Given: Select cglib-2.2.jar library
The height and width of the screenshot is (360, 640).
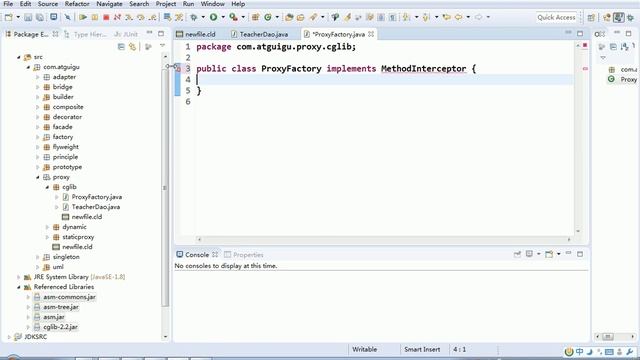Looking at the screenshot, I should pyautogui.click(x=60, y=327).
